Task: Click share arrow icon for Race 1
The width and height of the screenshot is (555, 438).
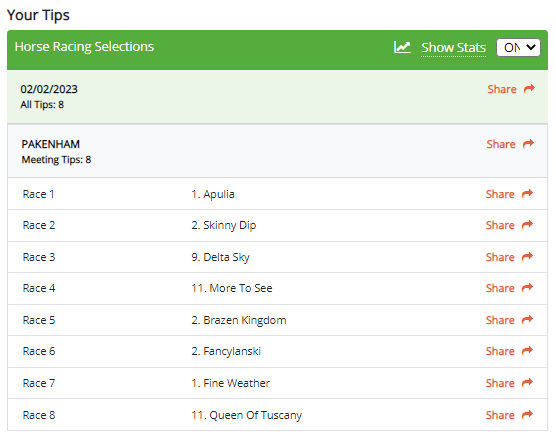Action: 527,194
